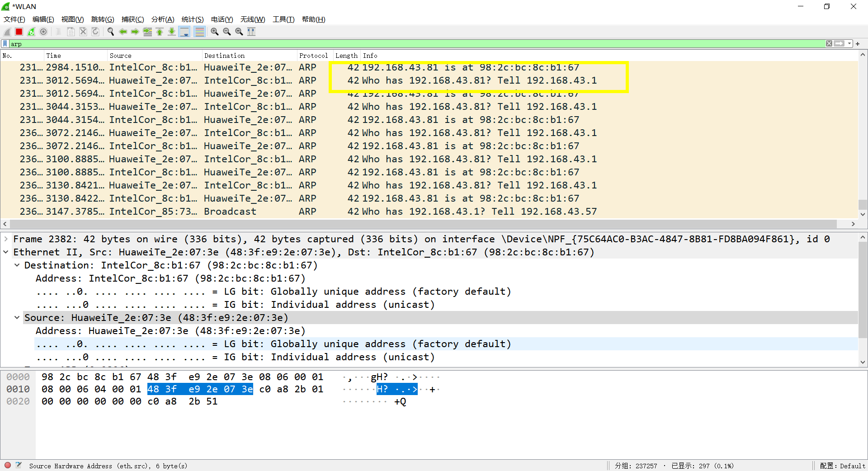
Task: Add a display filter button with plus
Action: pos(858,44)
